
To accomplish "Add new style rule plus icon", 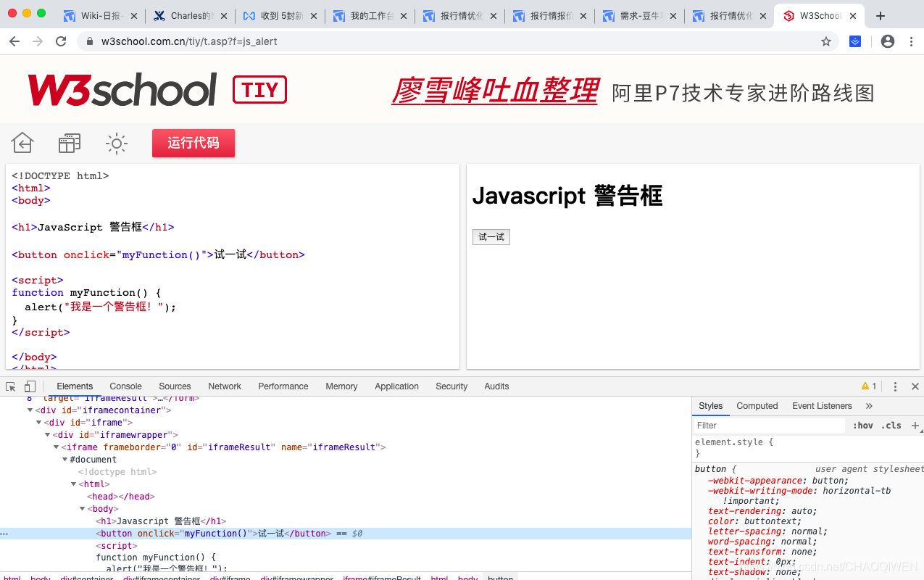I will [x=915, y=426].
